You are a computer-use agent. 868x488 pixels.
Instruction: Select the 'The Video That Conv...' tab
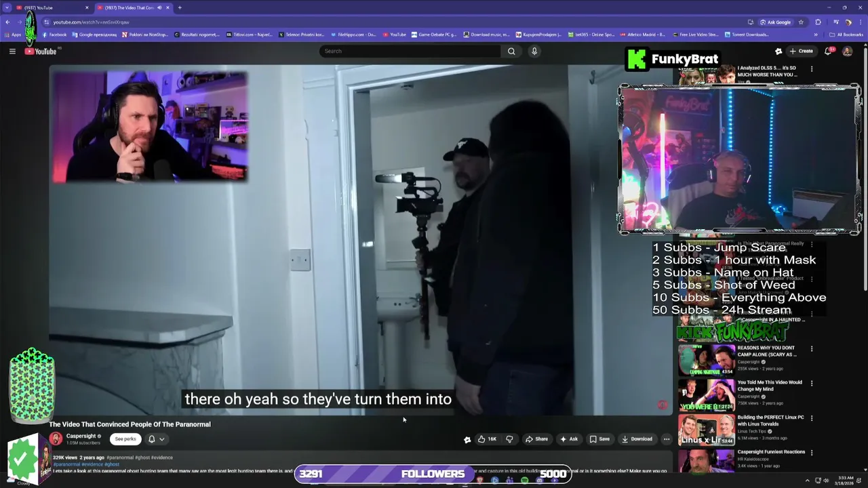click(x=134, y=7)
